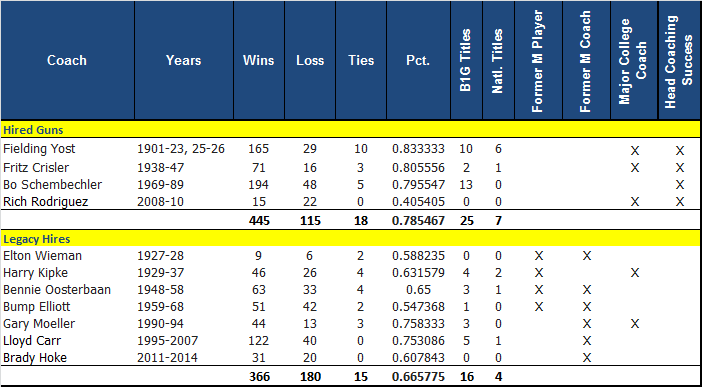This screenshot has height=387, width=702.
Task: Click the Elton Wieman name cell
Action: coord(43,256)
